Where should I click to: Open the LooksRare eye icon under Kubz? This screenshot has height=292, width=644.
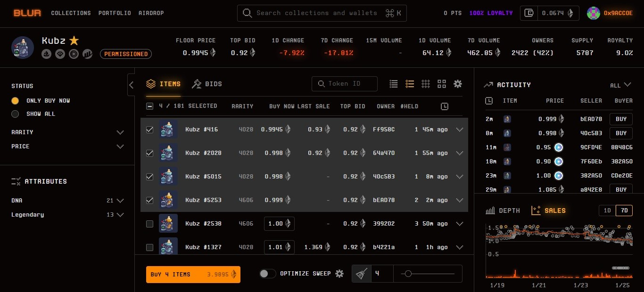coord(60,54)
